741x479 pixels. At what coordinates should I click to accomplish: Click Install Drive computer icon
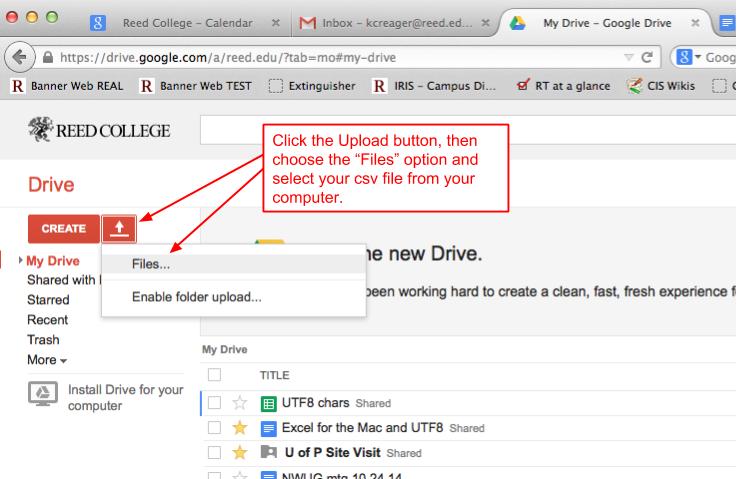pos(42,395)
